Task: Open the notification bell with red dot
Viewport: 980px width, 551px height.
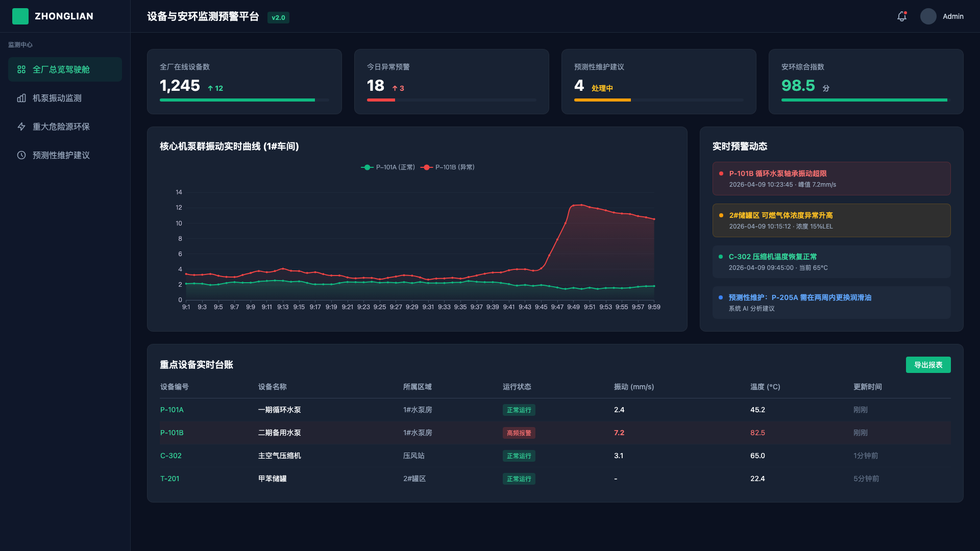Action: pyautogui.click(x=901, y=16)
